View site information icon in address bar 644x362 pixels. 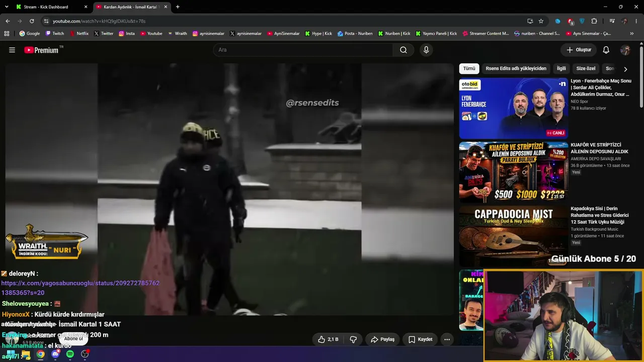pos(46,21)
